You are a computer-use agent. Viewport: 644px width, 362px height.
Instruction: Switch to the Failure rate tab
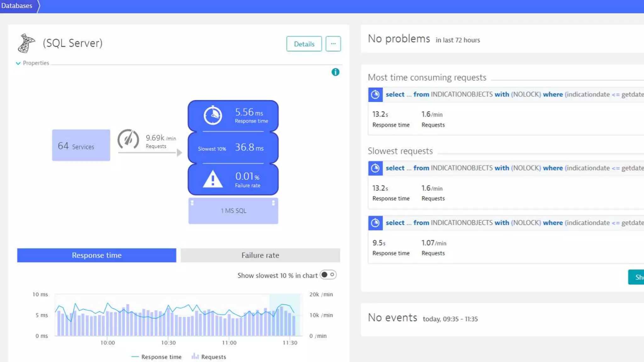pos(260,255)
